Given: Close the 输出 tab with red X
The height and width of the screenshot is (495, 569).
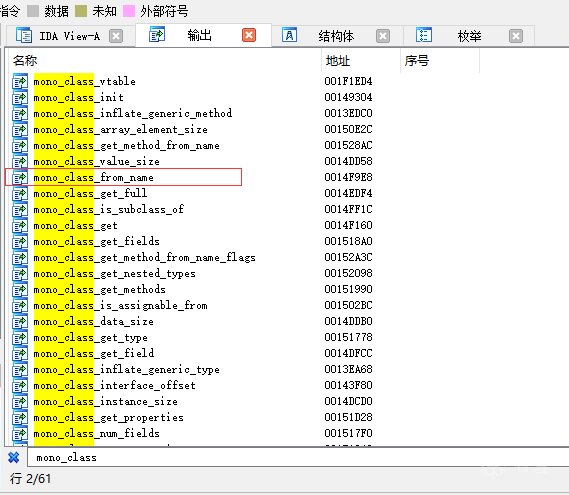Looking at the screenshot, I should click(249, 35).
